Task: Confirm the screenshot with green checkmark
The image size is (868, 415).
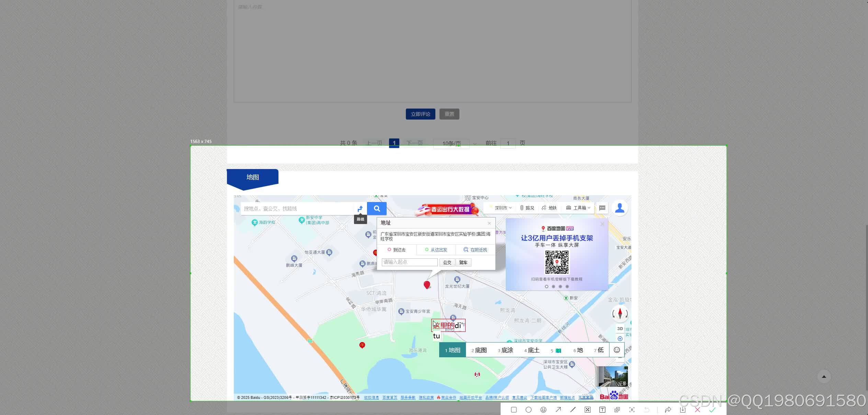Action: 712,410
